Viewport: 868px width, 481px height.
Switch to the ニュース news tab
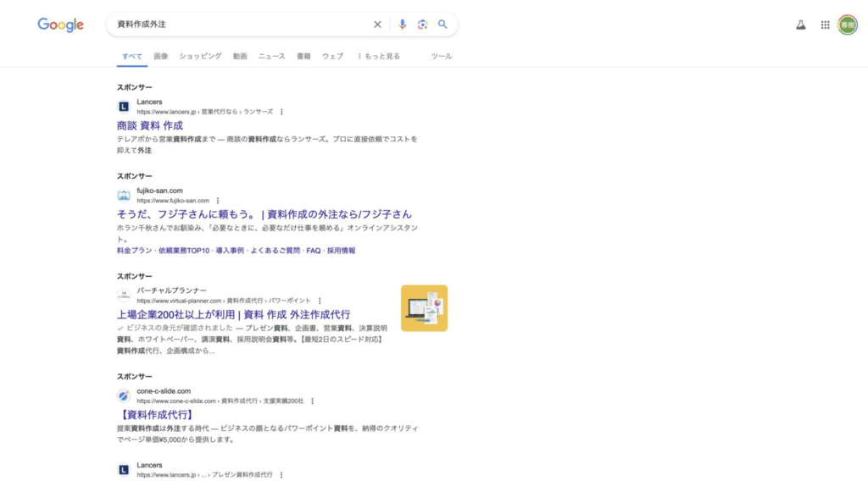[271, 56]
